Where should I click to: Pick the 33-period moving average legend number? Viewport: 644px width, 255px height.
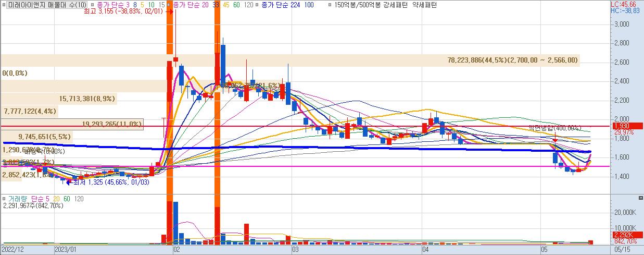coord(215,5)
